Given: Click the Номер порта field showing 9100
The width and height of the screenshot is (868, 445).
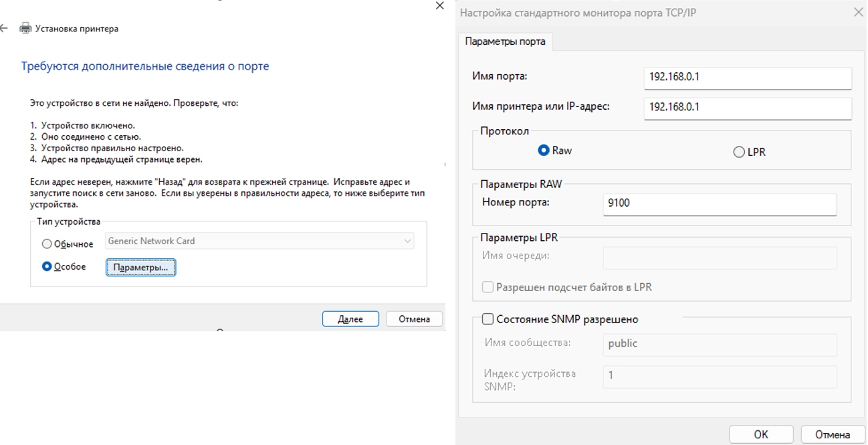Looking at the screenshot, I should [719, 203].
